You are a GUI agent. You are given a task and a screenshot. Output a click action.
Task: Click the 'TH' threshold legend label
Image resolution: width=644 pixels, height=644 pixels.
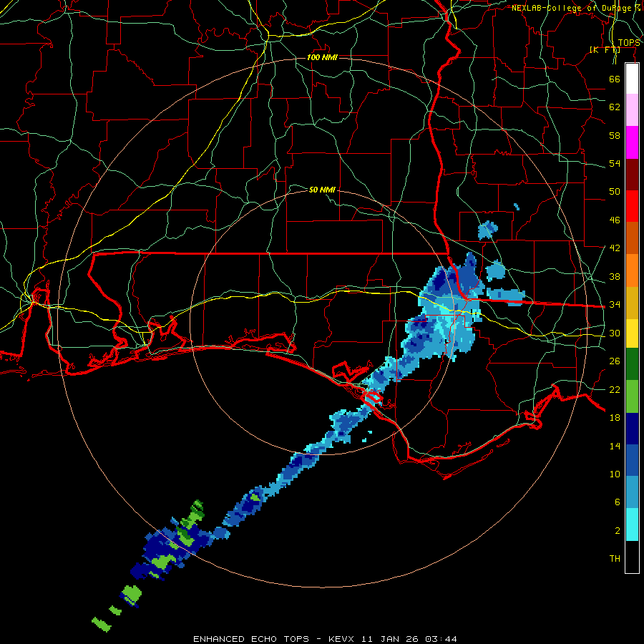click(615, 559)
